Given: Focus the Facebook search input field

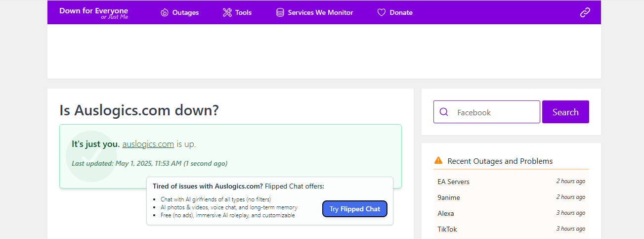Looking at the screenshot, I should 494,112.
